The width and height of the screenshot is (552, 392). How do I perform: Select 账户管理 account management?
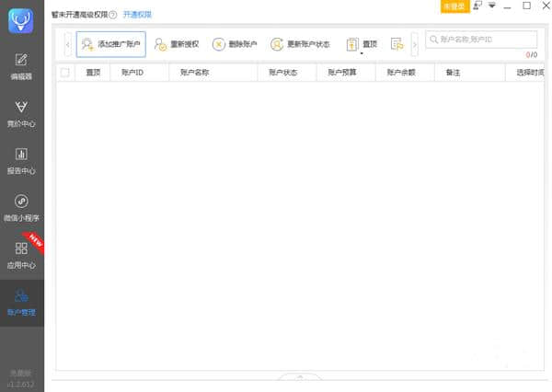(x=21, y=302)
